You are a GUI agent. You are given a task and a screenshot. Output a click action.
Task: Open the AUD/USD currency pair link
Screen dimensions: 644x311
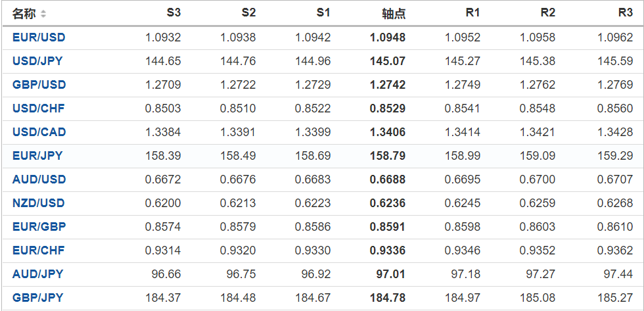pos(39,179)
